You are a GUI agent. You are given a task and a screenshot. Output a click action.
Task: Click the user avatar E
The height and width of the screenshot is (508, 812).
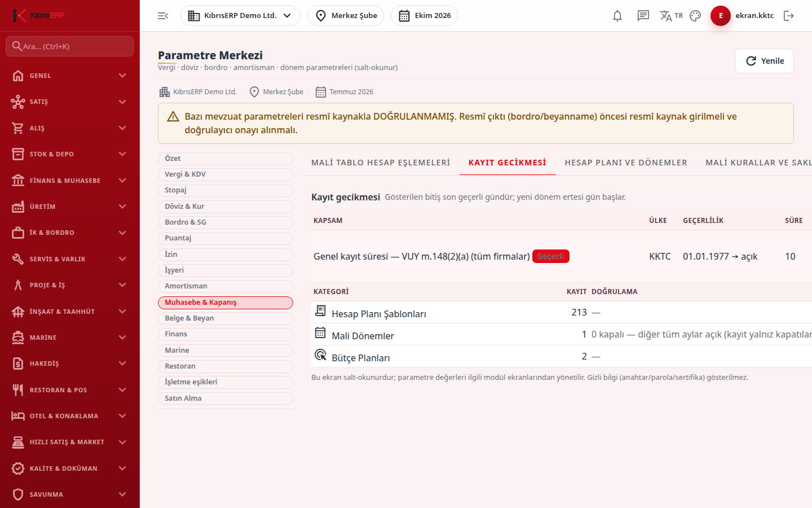click(x=721, y=16)
